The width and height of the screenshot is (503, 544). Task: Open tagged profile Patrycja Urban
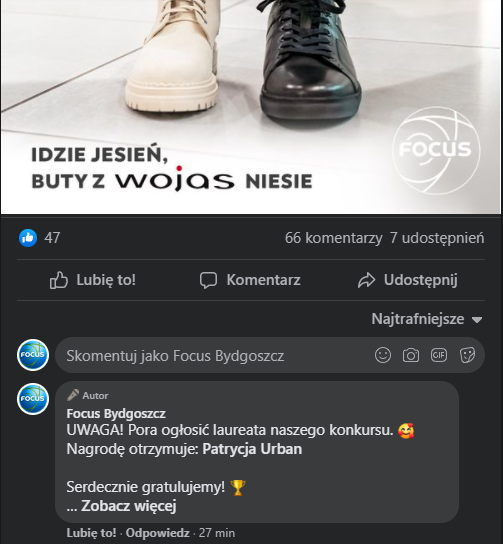tap(252, 449)
